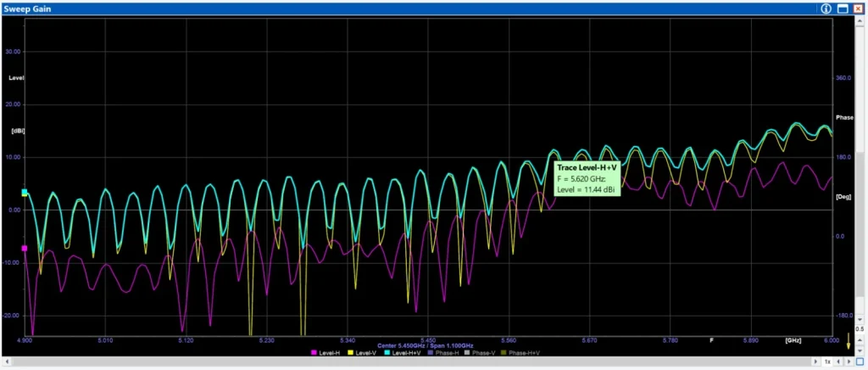Click the 'Level' axis label

(x=16, y=78)
